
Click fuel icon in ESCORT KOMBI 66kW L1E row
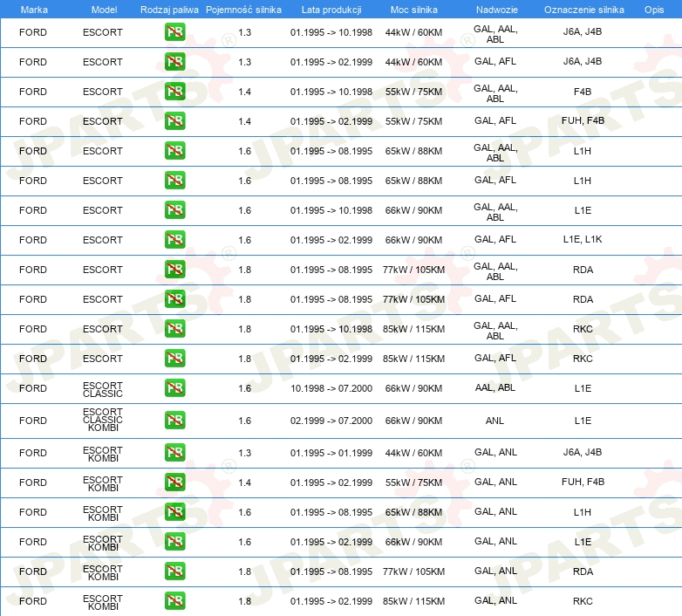[174, 542]
